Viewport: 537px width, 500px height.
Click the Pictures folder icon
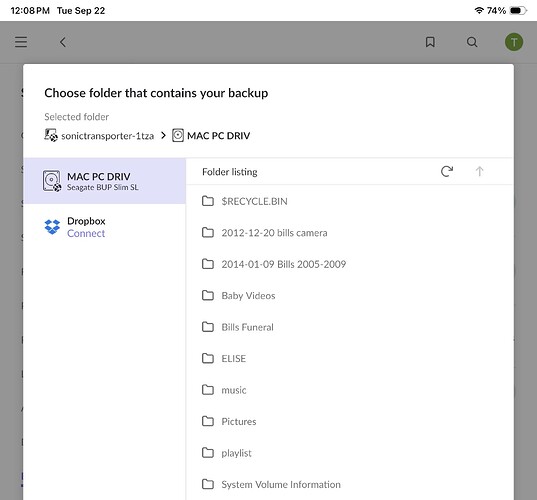(x=208, y=421)
